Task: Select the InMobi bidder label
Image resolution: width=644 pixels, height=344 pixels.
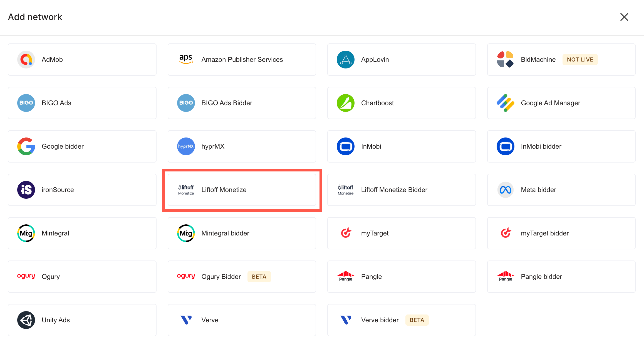Action: coord(541,146)
